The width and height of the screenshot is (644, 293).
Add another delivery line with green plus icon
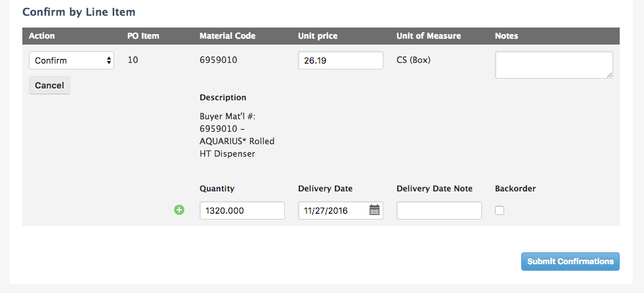[179, 210]
